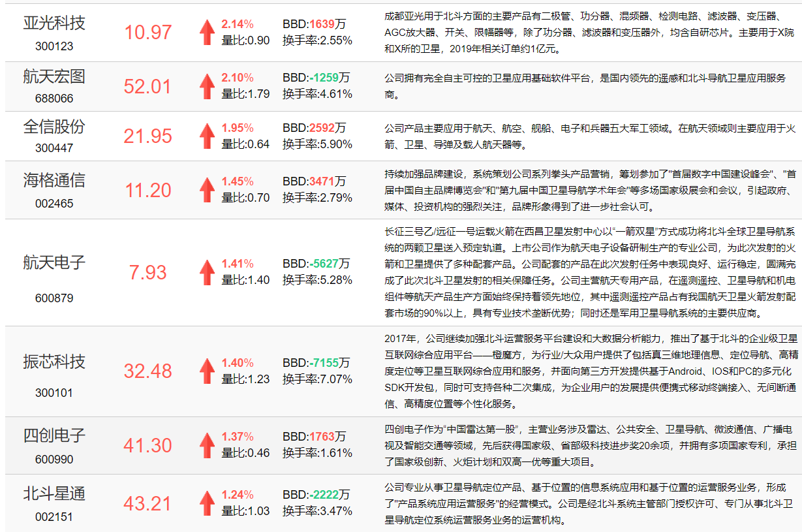Click the price 11.20
Viewport: 802px width, 532px height.
[148, 190]
